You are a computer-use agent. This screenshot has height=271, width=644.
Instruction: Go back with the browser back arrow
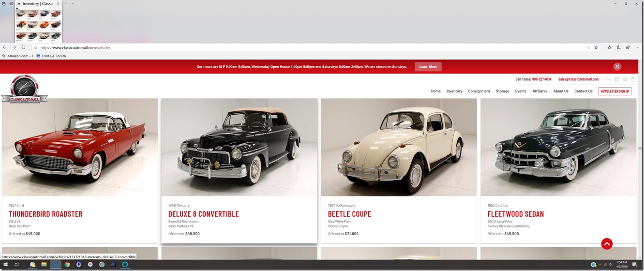[x=4, y=47]
